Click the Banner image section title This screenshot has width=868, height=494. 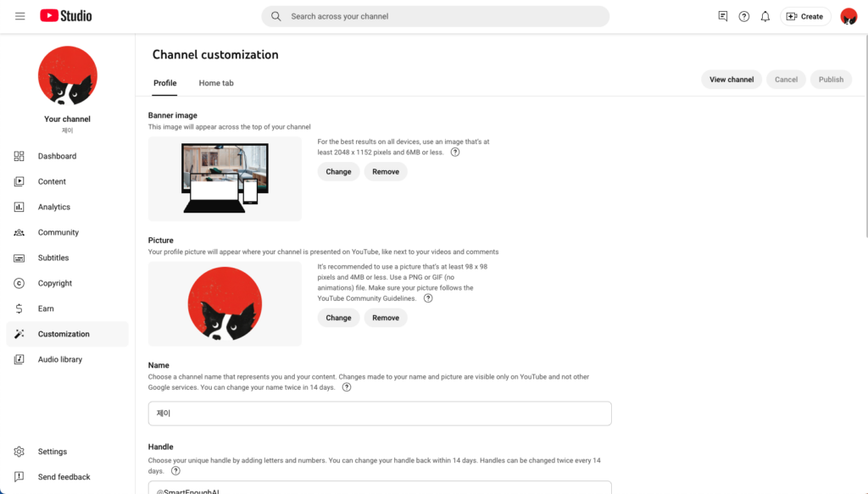[x=173, y=115]
